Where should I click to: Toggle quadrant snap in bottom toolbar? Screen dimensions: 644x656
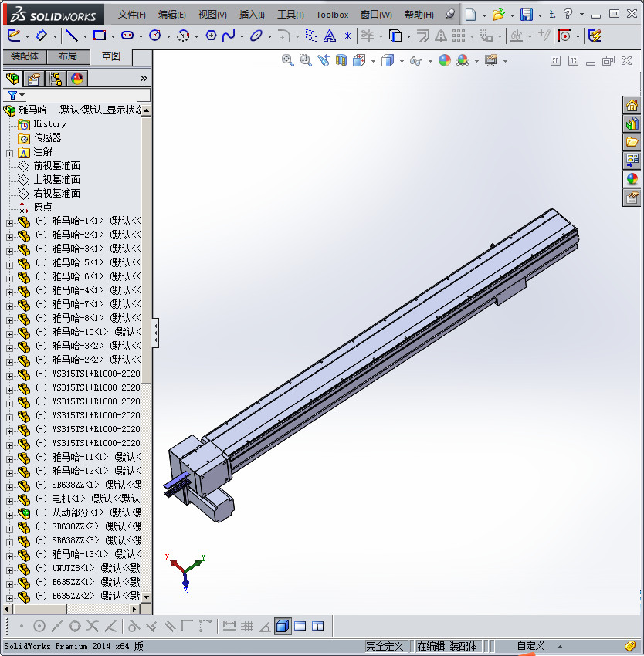click(x=75, y=626)
